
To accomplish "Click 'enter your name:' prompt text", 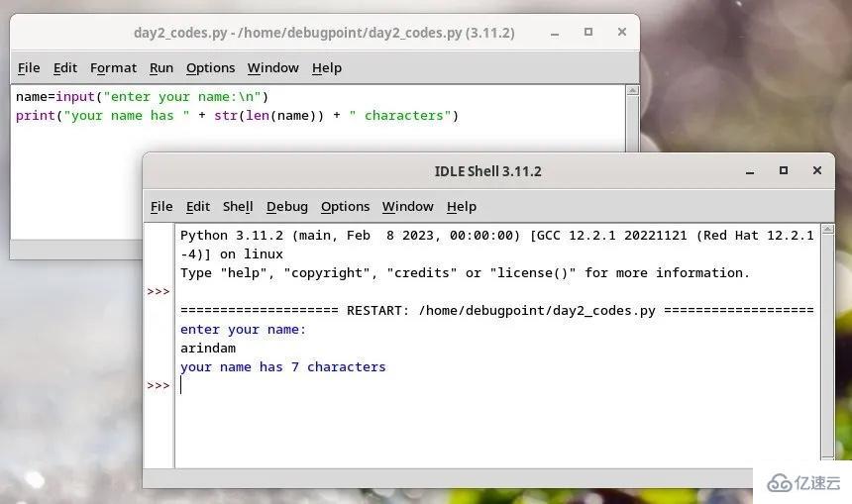I will (244, 330).
